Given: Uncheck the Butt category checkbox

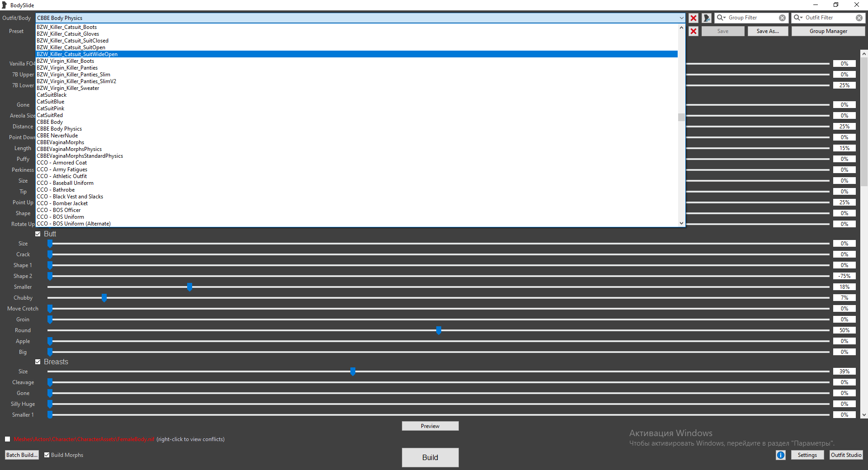Looking at the screenshot, I should coord(38,234).
